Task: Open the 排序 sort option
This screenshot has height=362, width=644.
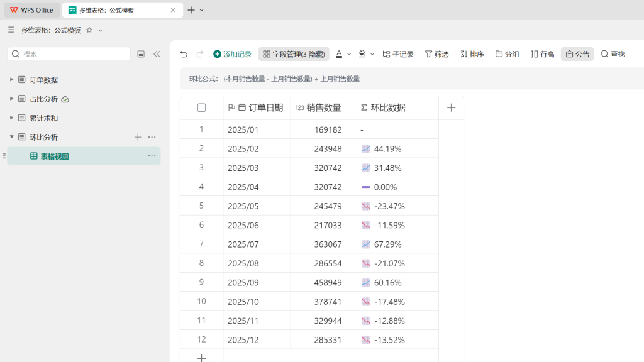Action: pyautogui.click(x=472, y=54)
